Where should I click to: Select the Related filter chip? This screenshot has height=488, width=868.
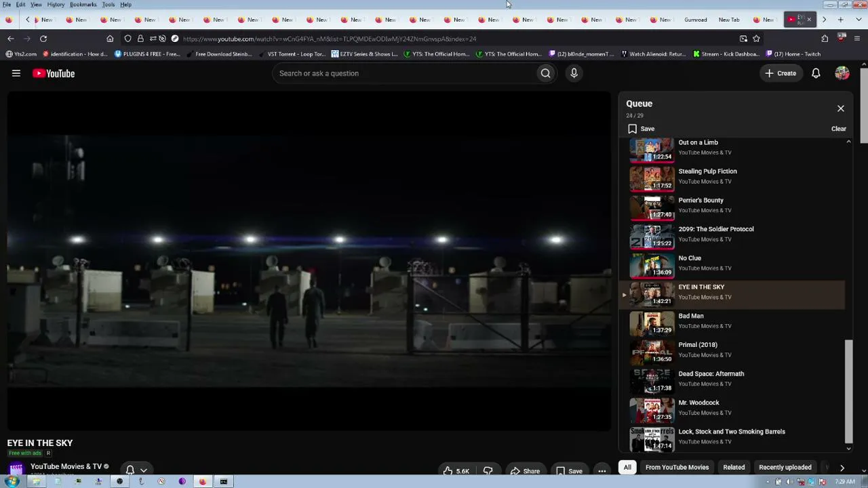point(734,467)
